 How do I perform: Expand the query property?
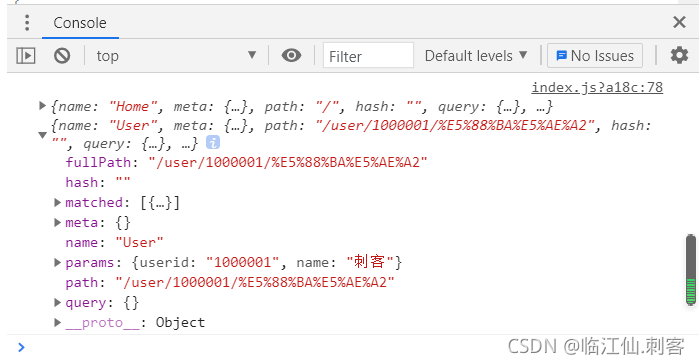coord(57,303)
